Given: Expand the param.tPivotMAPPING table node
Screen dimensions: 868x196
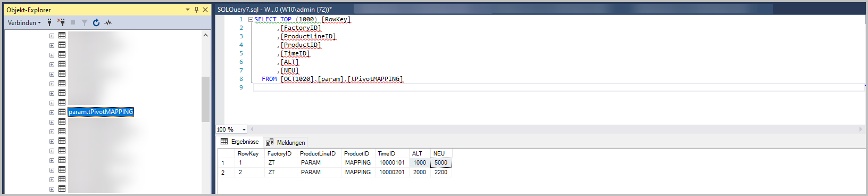Looking at the screenshot, I should (52, 112).
